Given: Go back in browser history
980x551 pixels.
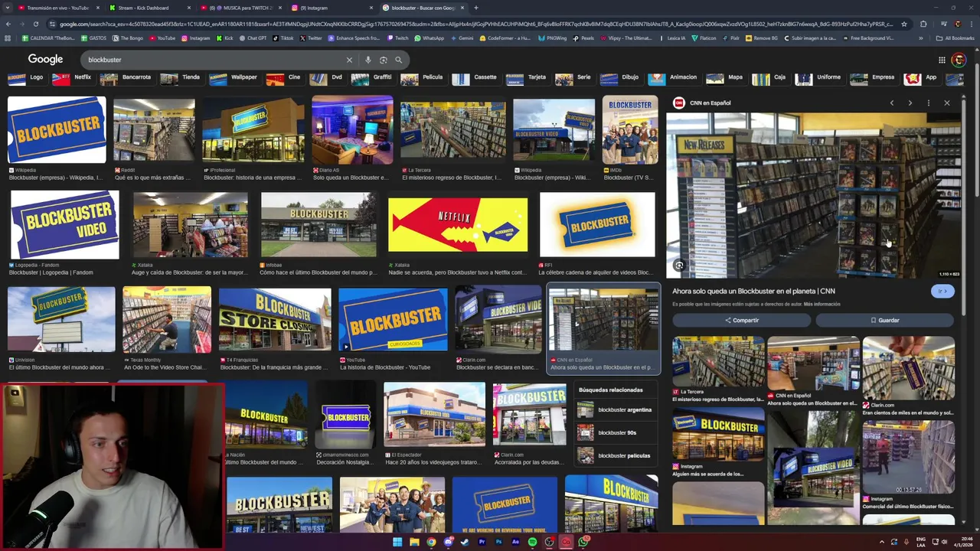Looking at the screenshot, I should (8, 24).
